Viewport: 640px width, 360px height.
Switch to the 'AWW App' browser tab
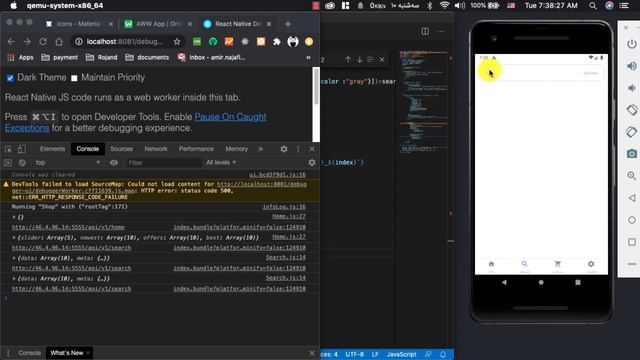(158, 24)
